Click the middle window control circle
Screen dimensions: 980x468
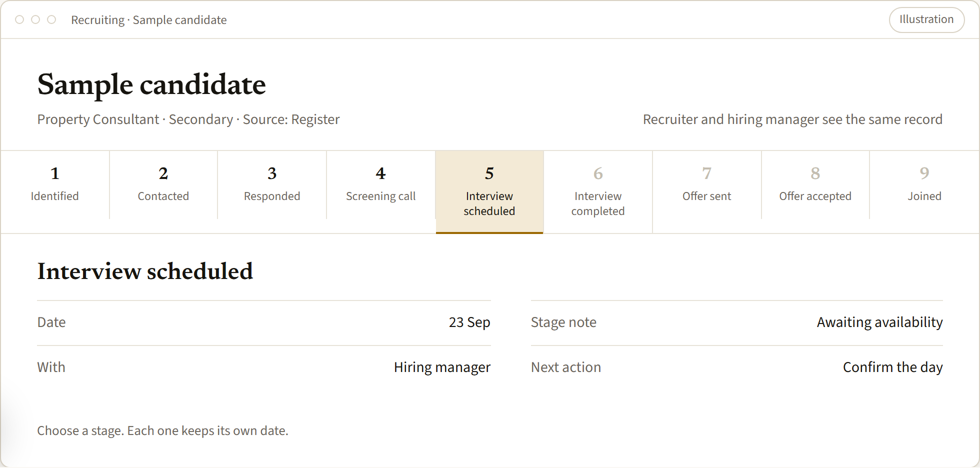[35, 19]
